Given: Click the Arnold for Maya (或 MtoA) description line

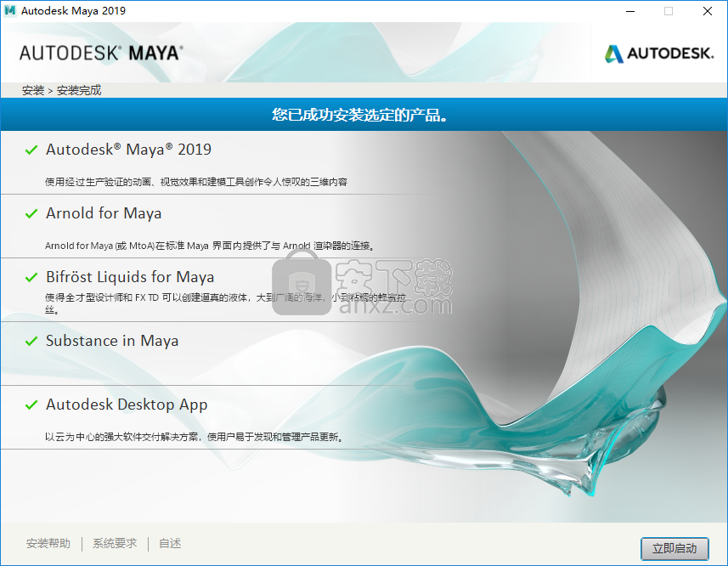Looking at the screenshot, I should coord(209,246).
